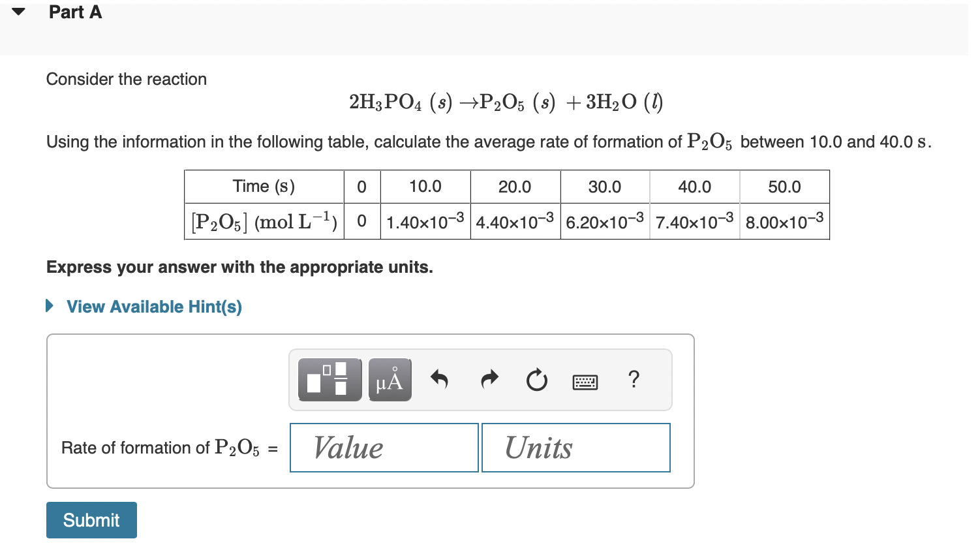The height and width of the screenshot is (556, 980).
Task: Submit the answer
Action: [91, 519]
